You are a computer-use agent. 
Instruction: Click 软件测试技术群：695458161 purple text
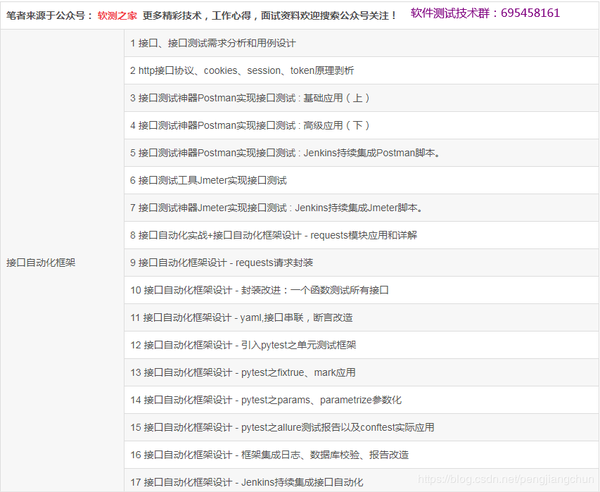pos(485,13)
